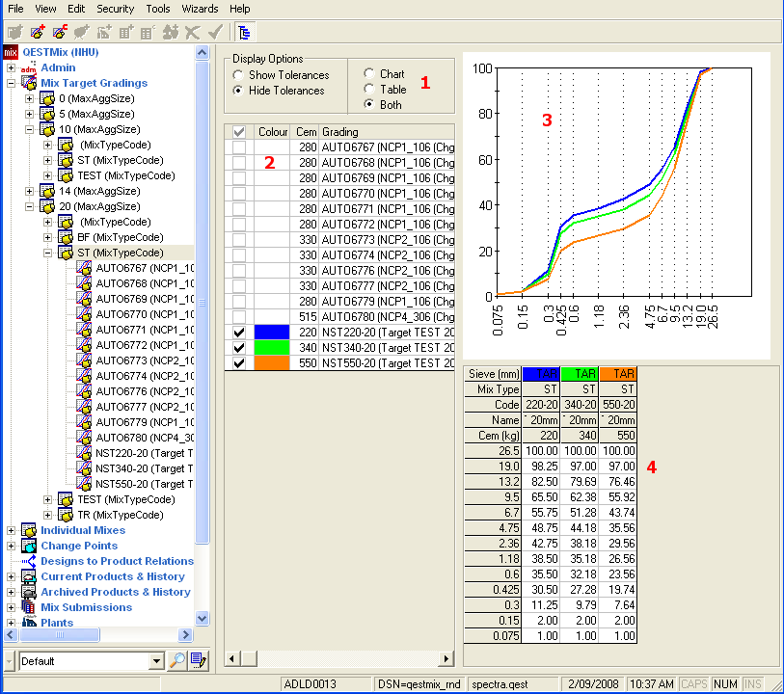Click the tree view toggle toolbar icon
Screen dimensions: 784x694
(243, 32)
